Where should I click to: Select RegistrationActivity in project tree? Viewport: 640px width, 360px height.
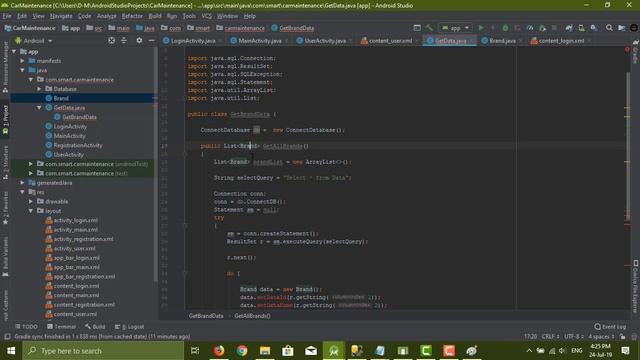point(78,145)
